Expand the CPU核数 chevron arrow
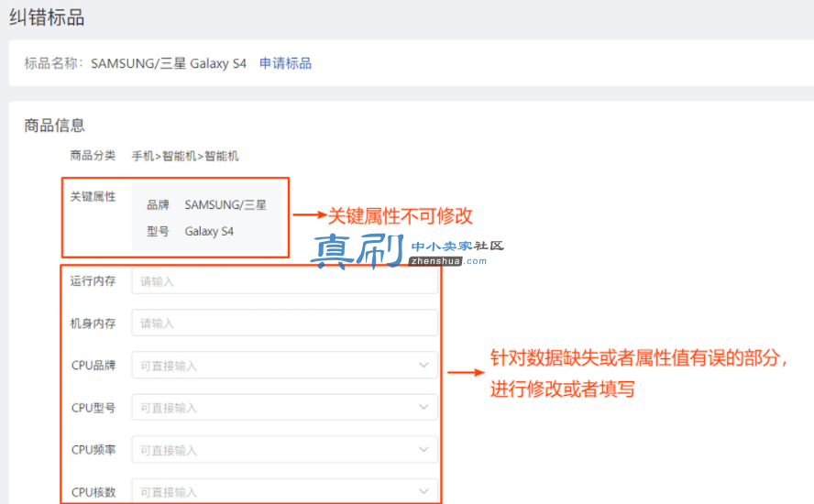The width and height of the screenshot is (814, 504). (423, 491)
